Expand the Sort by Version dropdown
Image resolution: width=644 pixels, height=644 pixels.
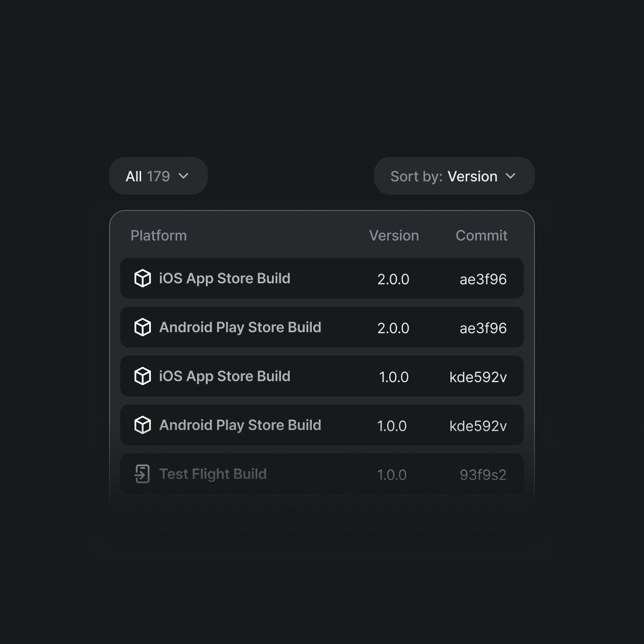(454, 176)
